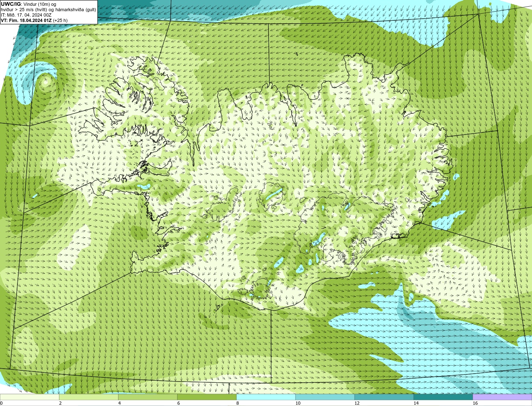The width and height of the screenshot is (532, 406).
Task: Click the 2–4 m/s legend color band
Action: pos(89,397)
